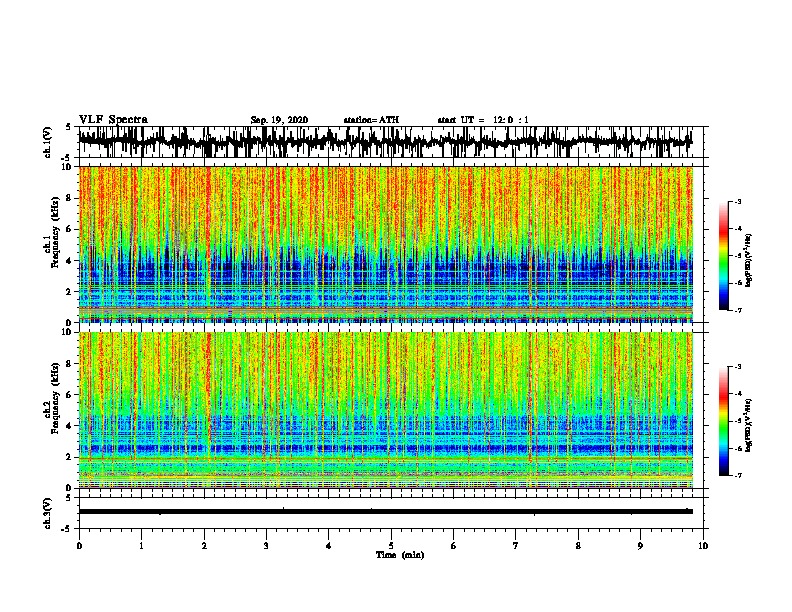
Task: Click the "-7" label on ch.1 color scale
Action: pyautogui.click(x=738, y=310)
